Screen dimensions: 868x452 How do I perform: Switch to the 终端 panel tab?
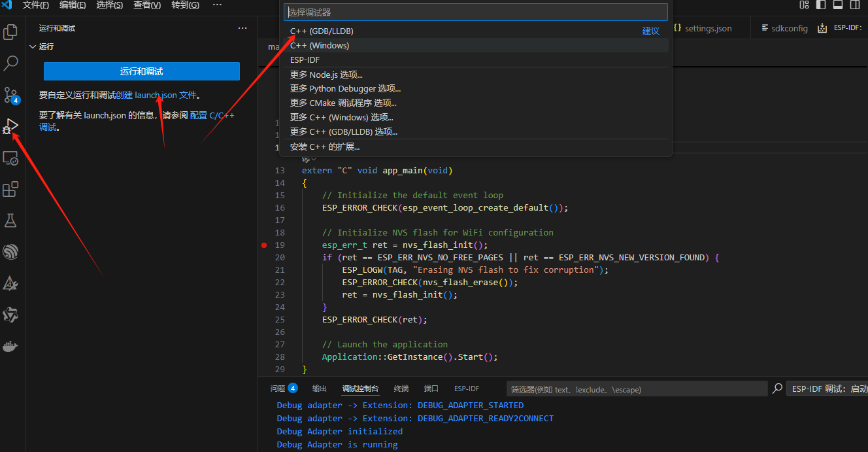[x=401, y=389]
